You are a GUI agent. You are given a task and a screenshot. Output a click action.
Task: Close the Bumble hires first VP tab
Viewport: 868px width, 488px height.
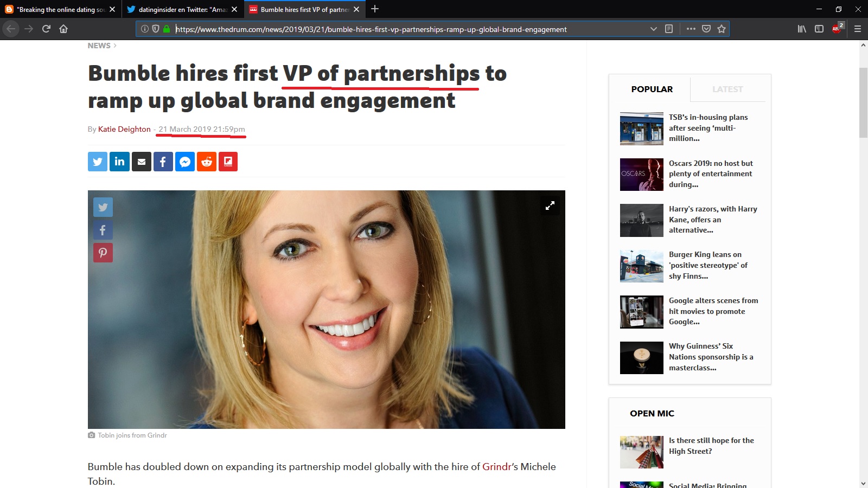(356, 9)
